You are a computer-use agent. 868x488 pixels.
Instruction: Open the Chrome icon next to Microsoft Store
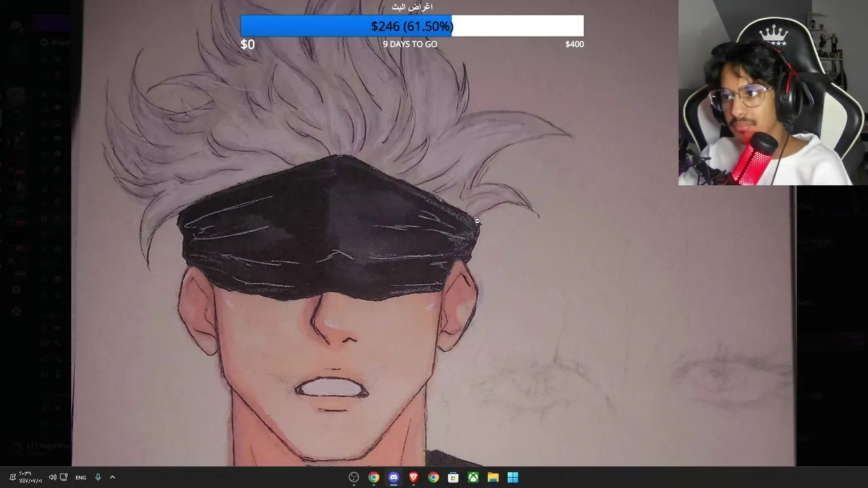pyautogui.click(x=433, y=477)
